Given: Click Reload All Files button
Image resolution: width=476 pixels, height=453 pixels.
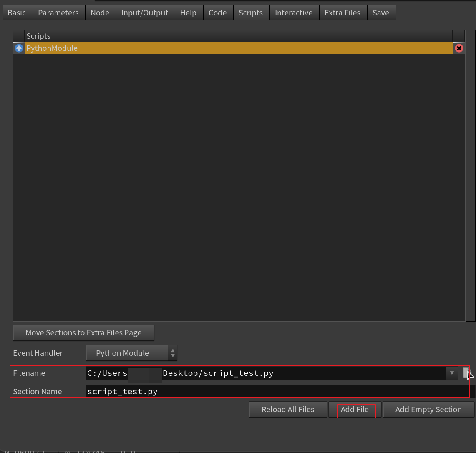Looking at the screenshot, I should (288, 410).
